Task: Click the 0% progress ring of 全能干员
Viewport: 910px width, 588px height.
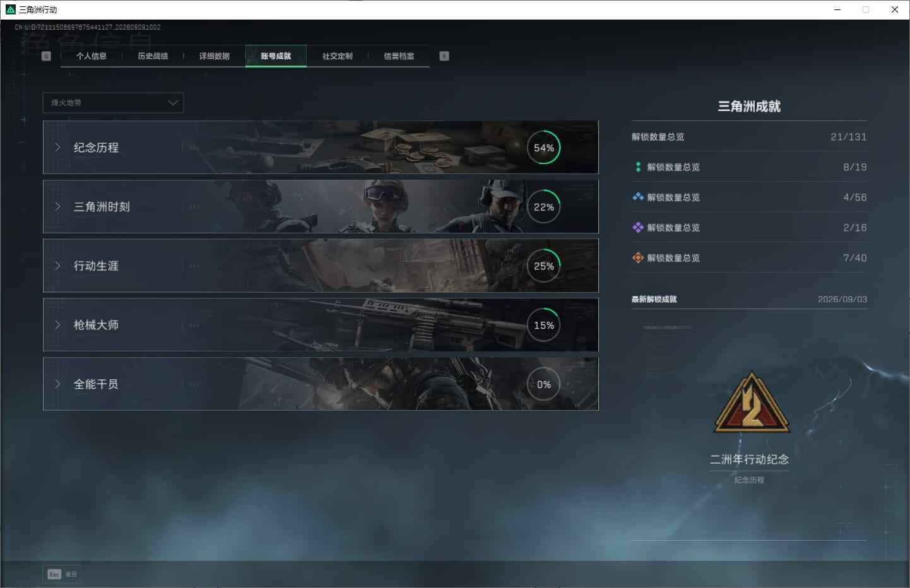Action: tap(544, 384)
